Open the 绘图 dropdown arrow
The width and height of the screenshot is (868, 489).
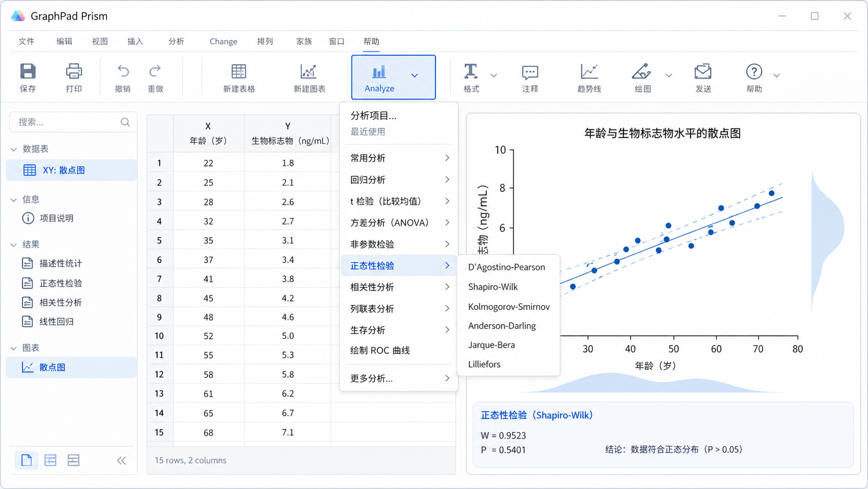[669, 75]
